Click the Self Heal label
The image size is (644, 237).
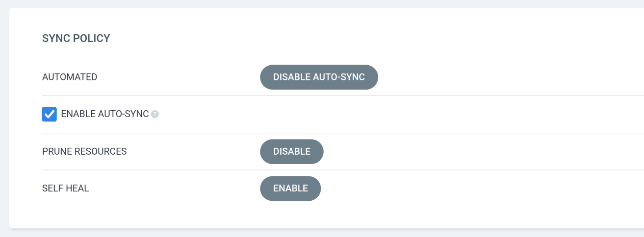click(66, 189)
